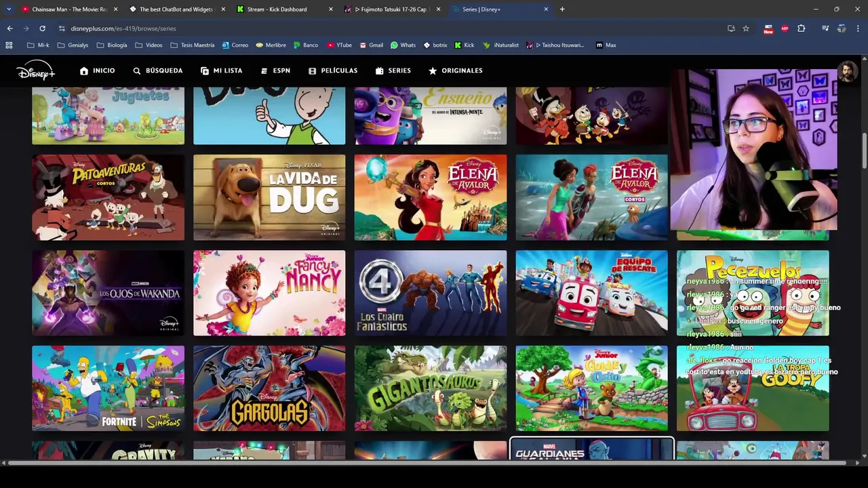This screenshot has width=868, height=488.
Task: Open Los Cuatro Fantásticos tile
Action: (431, 293)
